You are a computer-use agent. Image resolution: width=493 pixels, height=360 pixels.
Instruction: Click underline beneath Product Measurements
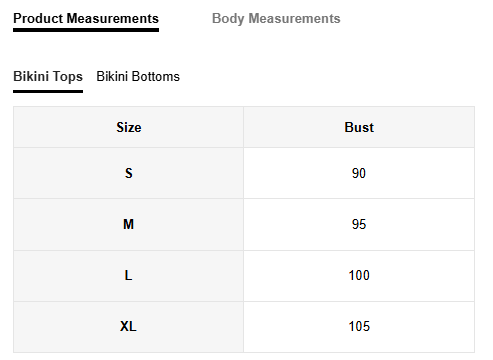coord(86,30)
